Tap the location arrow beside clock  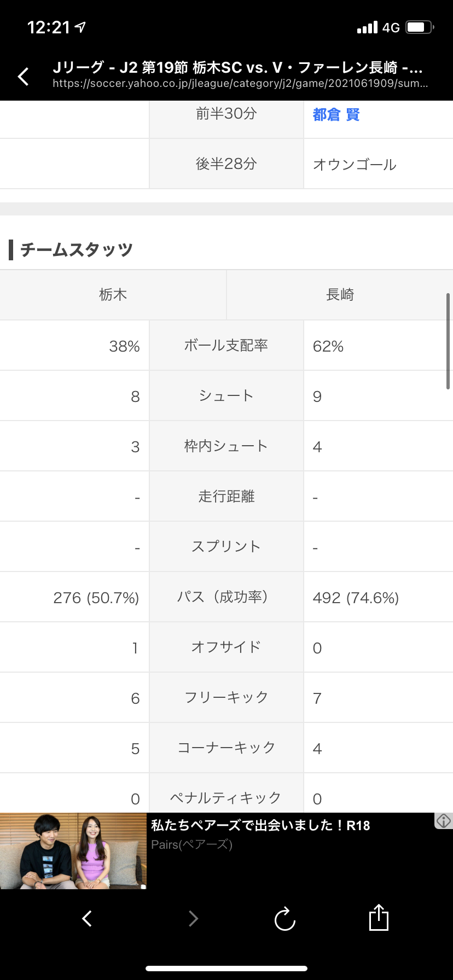80,27
